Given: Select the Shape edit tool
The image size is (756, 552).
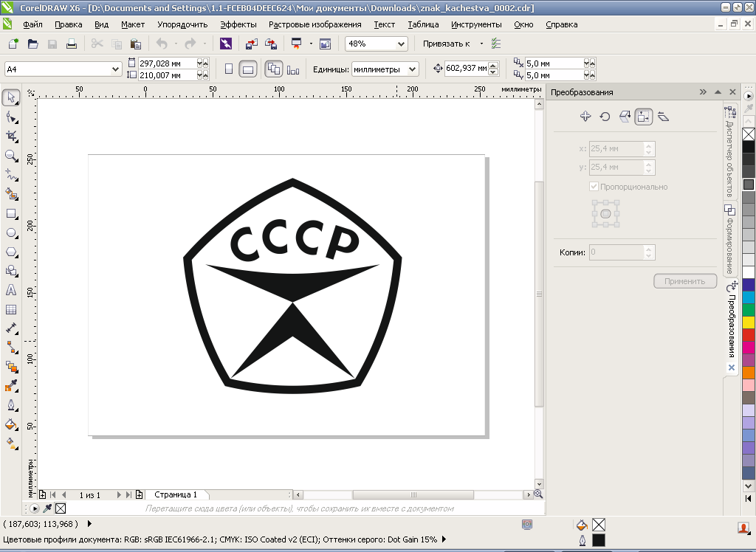Looking at the screenshot, I should point(11,117).
